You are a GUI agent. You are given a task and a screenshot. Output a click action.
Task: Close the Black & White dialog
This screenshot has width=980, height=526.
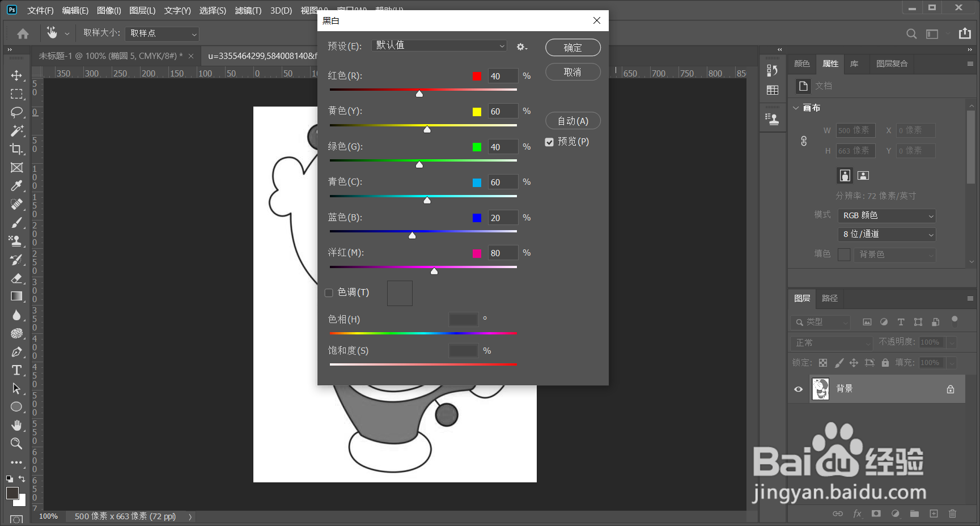click(597, 21)
